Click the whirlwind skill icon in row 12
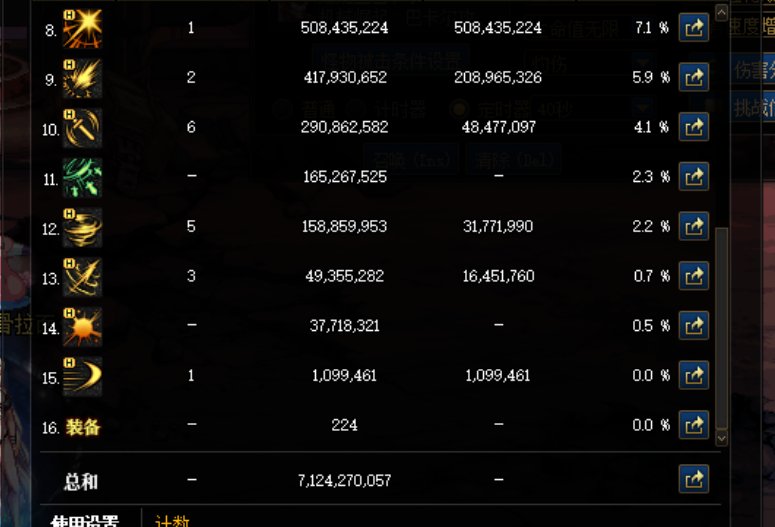 pyautogui.click(x=82, y=227)
